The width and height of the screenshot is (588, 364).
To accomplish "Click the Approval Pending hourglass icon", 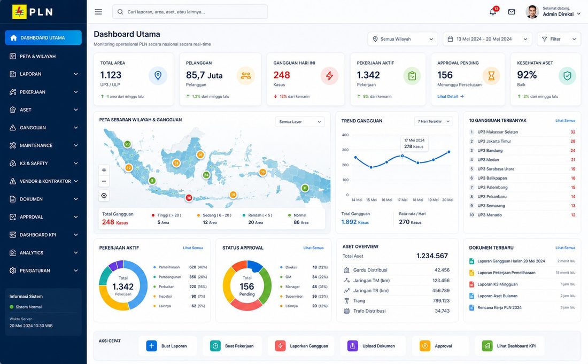I will point(491,76).
